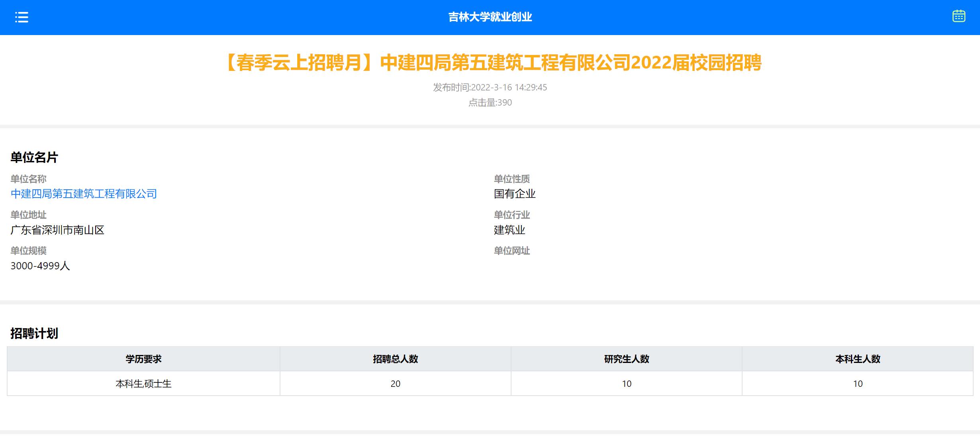The image size is (980, 445).
Task: Click the total headcount cell showing 20
Action: [x=395, y=384]
